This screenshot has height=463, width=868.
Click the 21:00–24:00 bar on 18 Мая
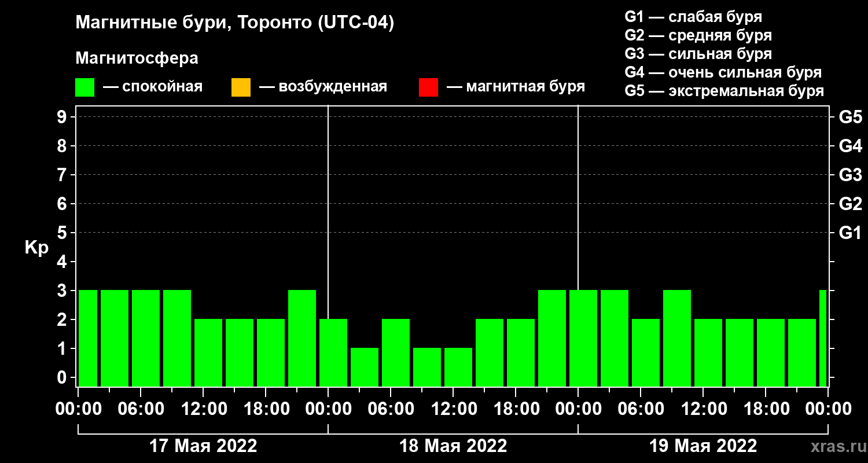(x=552, y=338)
